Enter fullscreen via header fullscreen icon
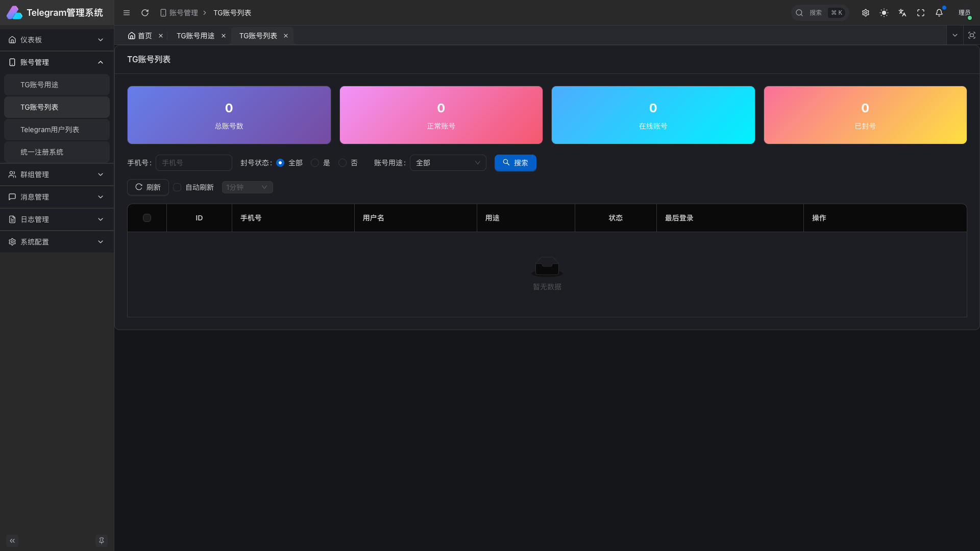Screen dimensions: 980x551 click(921, 13)
